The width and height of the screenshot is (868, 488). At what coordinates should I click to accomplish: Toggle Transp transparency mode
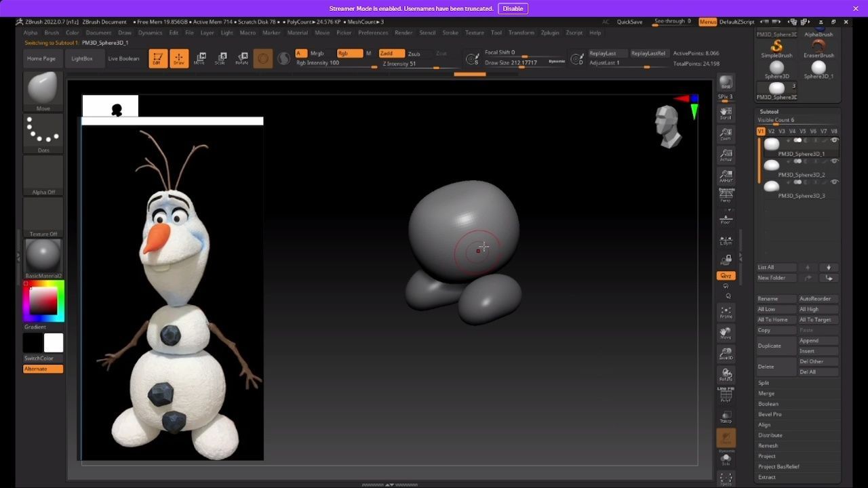pos(726,416)
